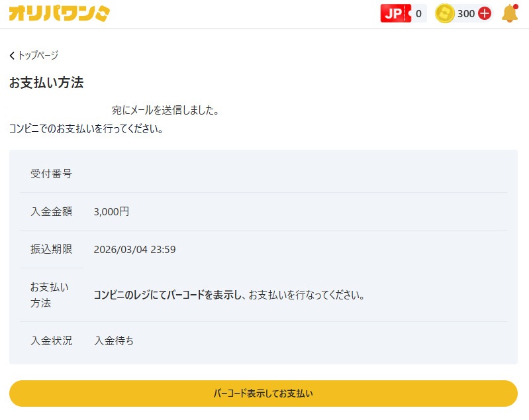Viewport: 529px width, 420px height.
Task: Select the deadline 2026/03/04 23:59
Action: point(134,250)
